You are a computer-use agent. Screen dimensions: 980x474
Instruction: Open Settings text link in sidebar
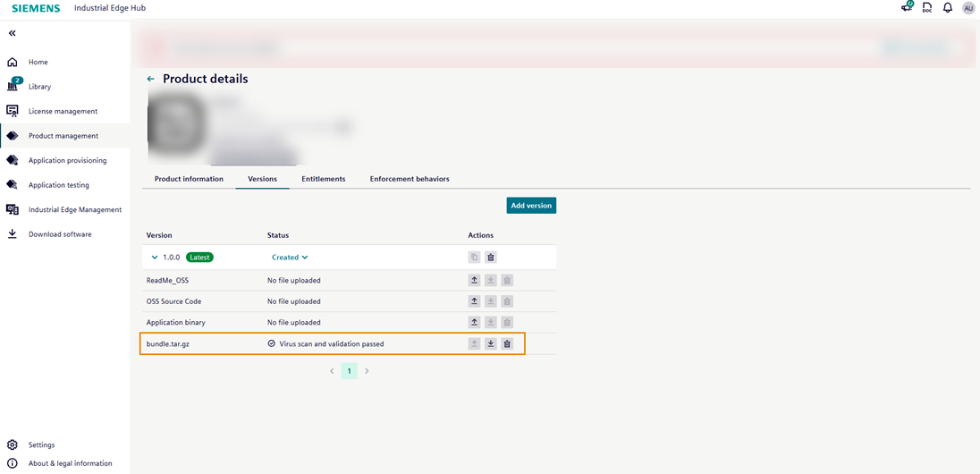(41, 445)
